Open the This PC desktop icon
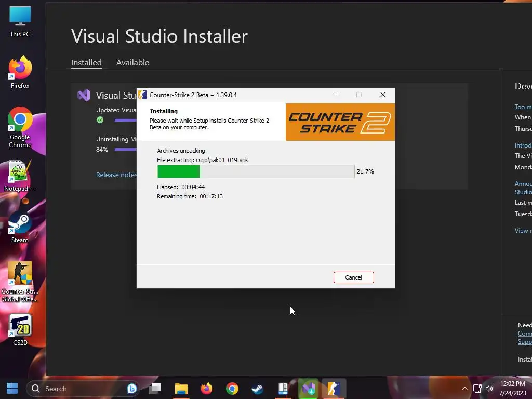The image size is (532, 399). 20,21
